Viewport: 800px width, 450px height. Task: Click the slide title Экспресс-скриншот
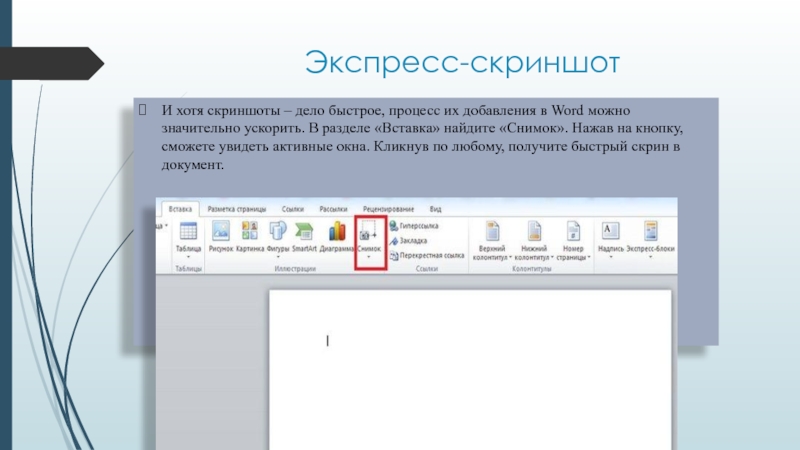(462, 62)
